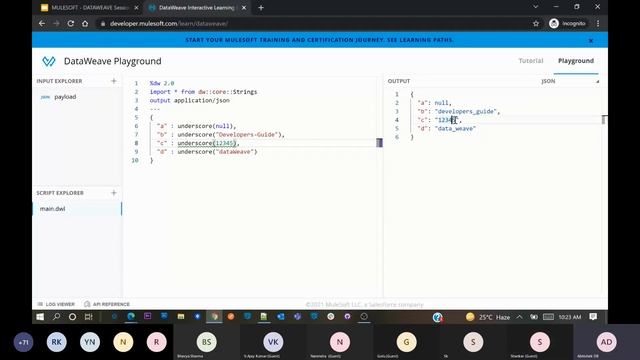
Task: Select the BS participant tile
Action: tap(207, 342)
